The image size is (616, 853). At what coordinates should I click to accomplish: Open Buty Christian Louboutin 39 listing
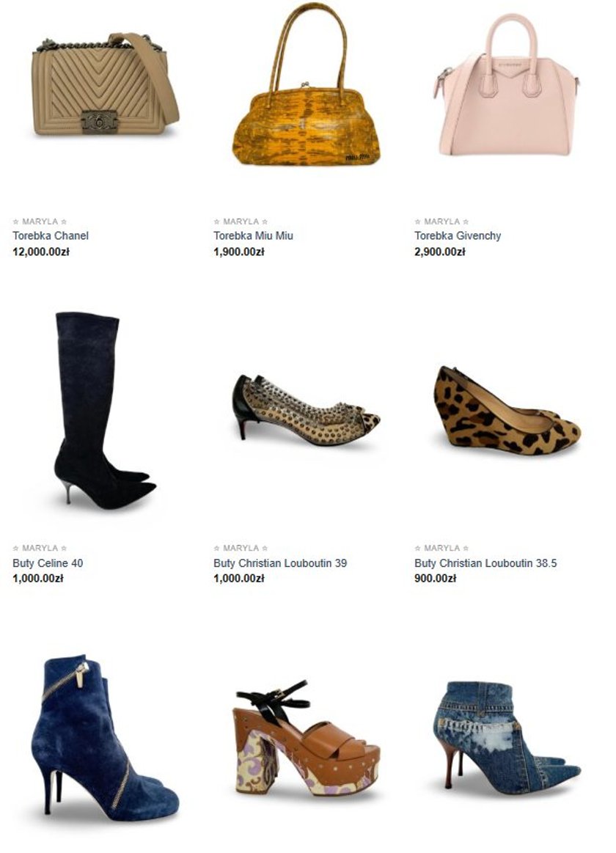click(280, 563)
